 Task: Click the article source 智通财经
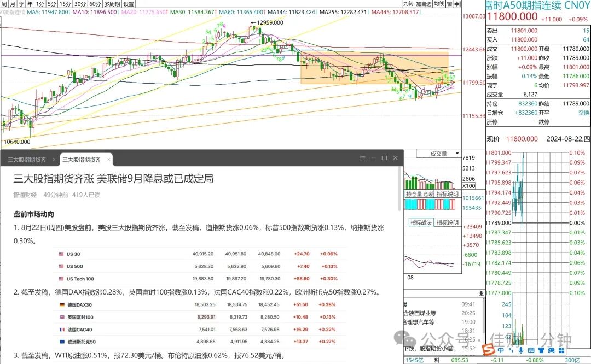point(25,195)
